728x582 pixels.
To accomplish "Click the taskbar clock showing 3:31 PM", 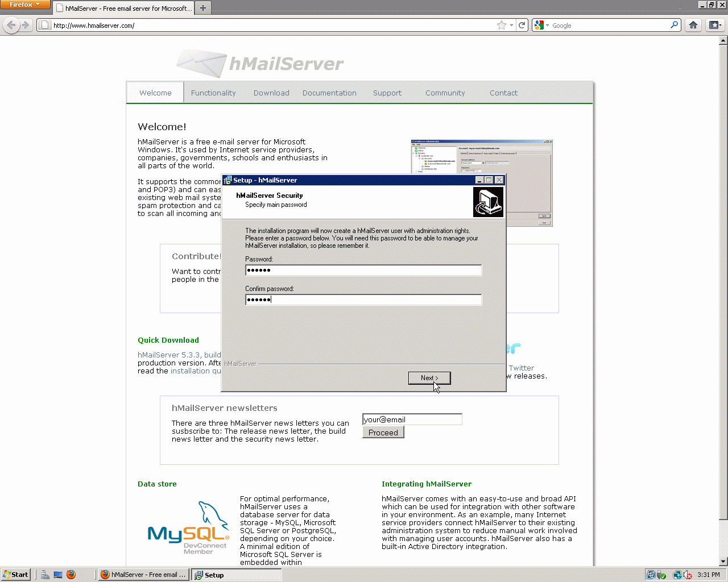I will [709, 575].
